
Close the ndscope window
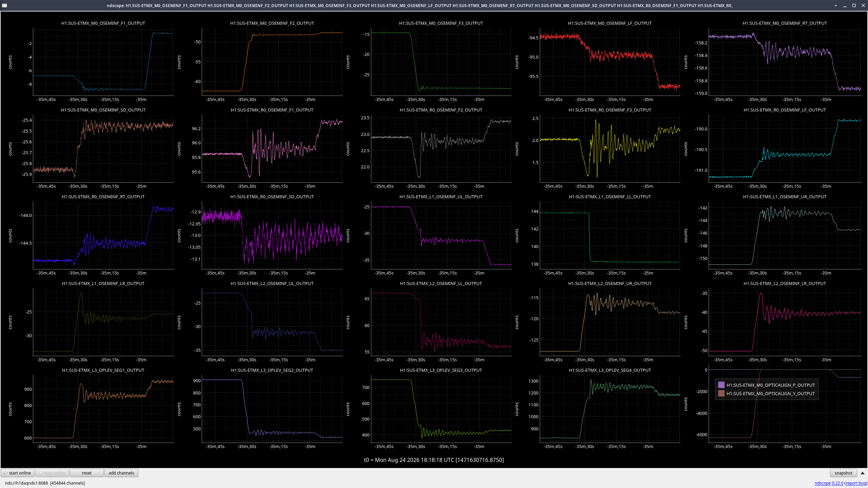pos(863,5)
